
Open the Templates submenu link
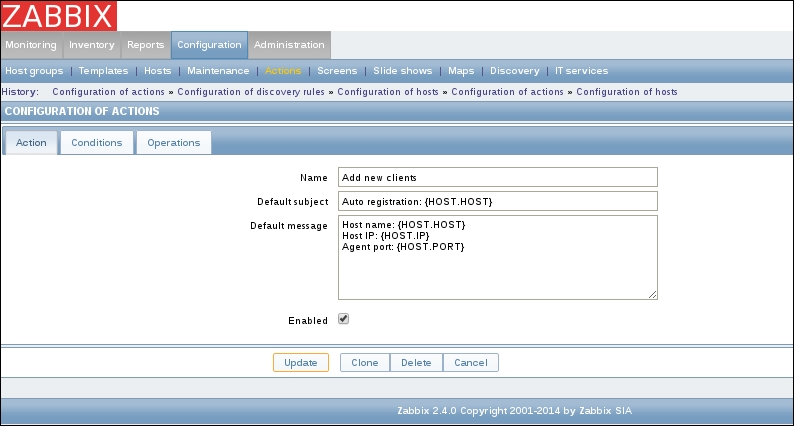[104, 71]
